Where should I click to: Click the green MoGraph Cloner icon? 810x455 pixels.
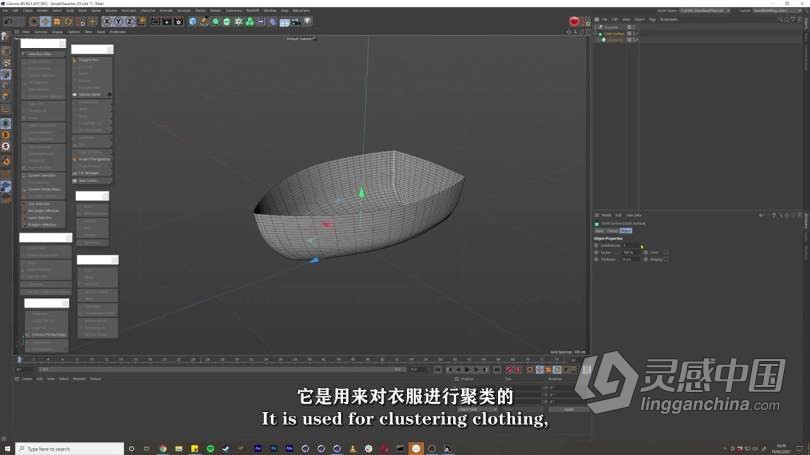point(250,22)
